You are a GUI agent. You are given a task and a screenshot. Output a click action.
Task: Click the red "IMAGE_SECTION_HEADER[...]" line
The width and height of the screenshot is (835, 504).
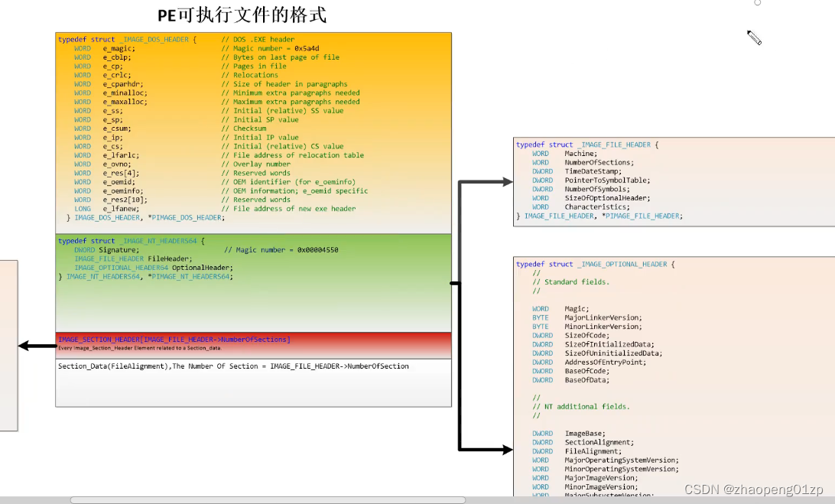(x=174, y=340)
